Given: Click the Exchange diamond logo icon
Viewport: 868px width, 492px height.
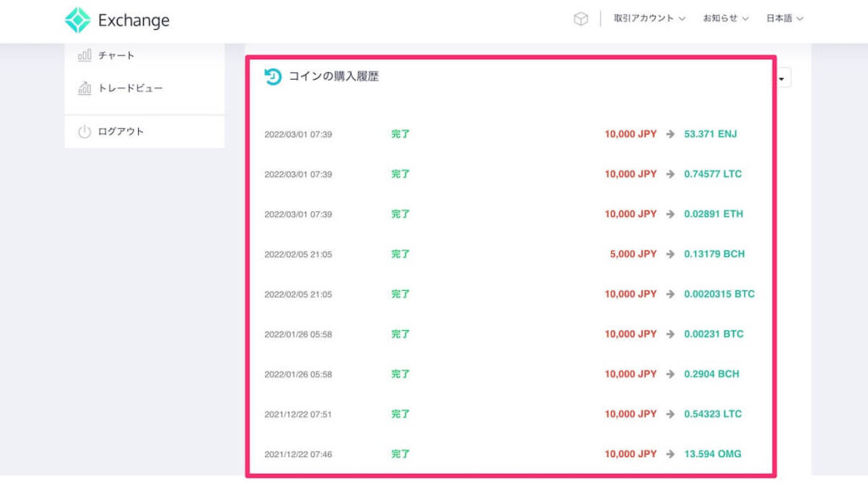Looking at the screenshot, I should 78,20.
